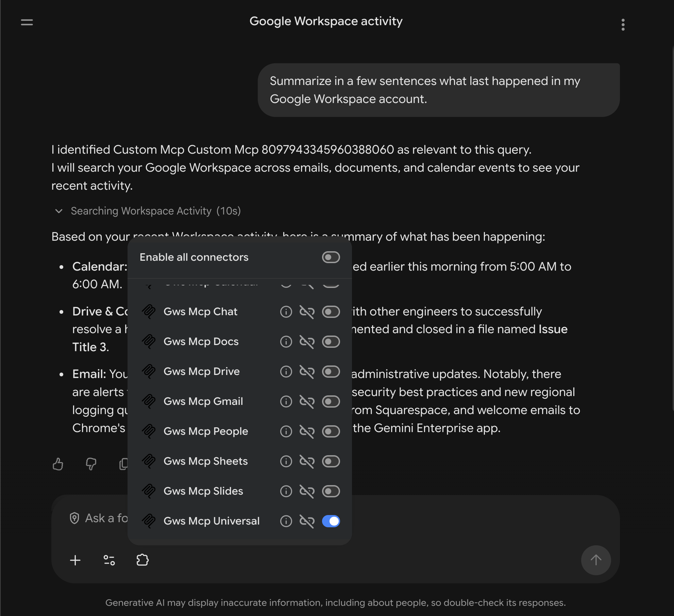Click the Gws Mcp Docs connector logo

[149, 342]
